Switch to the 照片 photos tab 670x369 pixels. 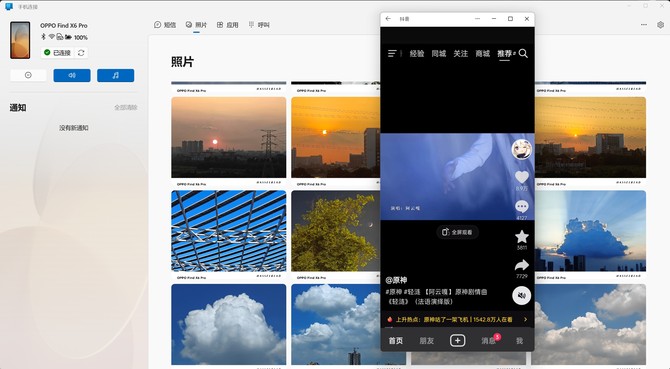[x=196, y=25]
